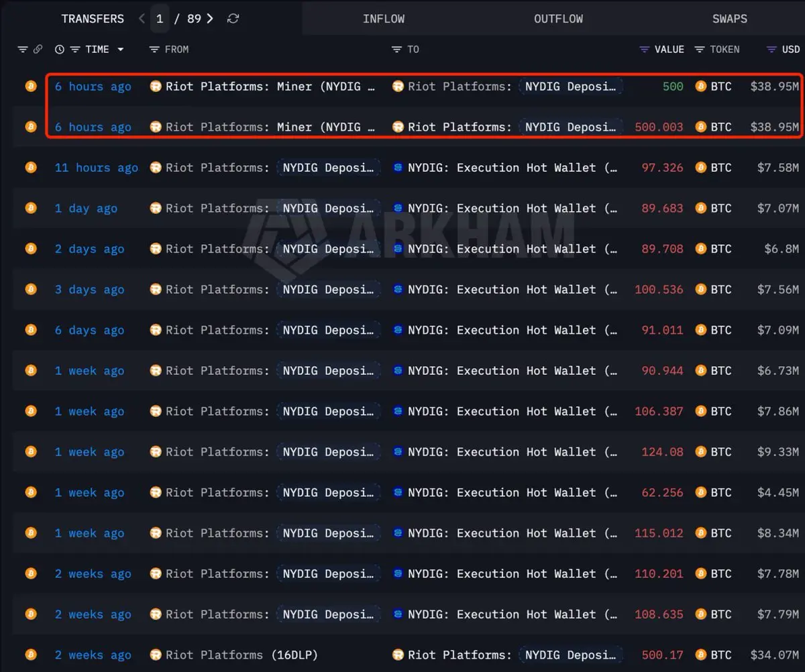The width and height of the screenshot is (805, 672).
Task: Refresh the transfers list
Action: [233, 19]
